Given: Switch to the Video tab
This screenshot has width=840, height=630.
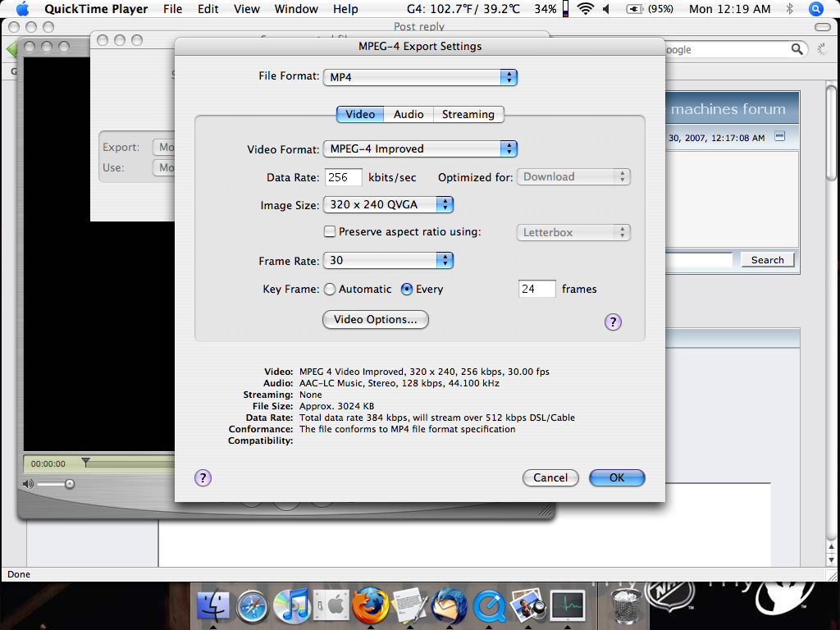Looking at the screenshot, I should (360, 114).
